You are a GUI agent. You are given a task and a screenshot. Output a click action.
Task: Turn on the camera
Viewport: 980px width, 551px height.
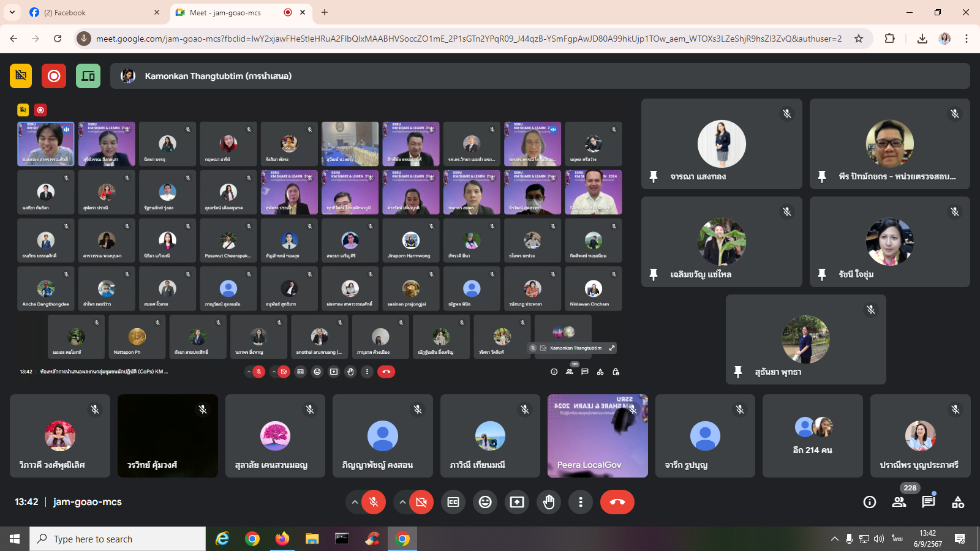pyautogui.click(x=421, y=502)
